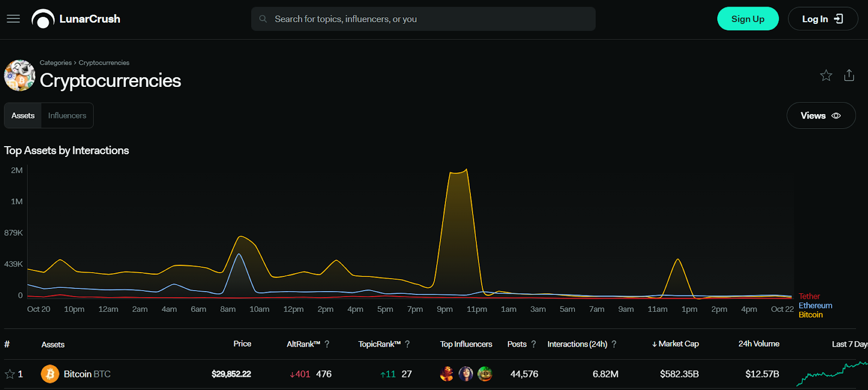The height and width of the screenshot is (390, 868).
Task: Toggle the Ethereum series in the chart legend
Action: click(x=815, y=306)
